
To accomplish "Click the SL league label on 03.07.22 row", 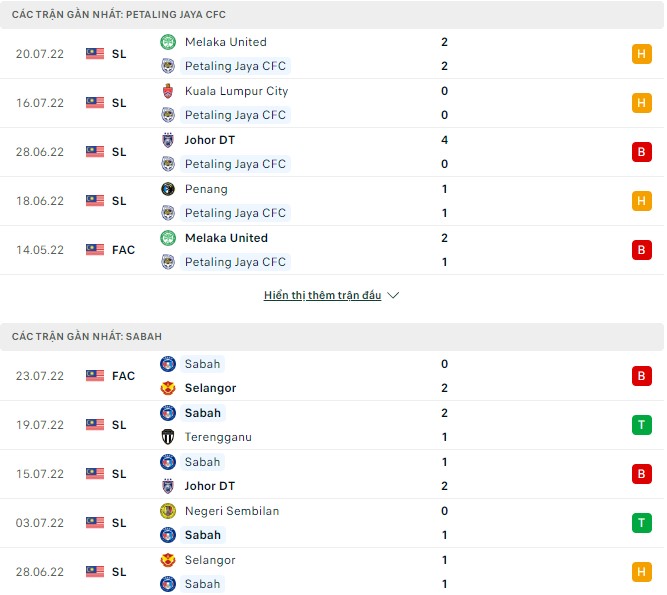I will 119,523.
